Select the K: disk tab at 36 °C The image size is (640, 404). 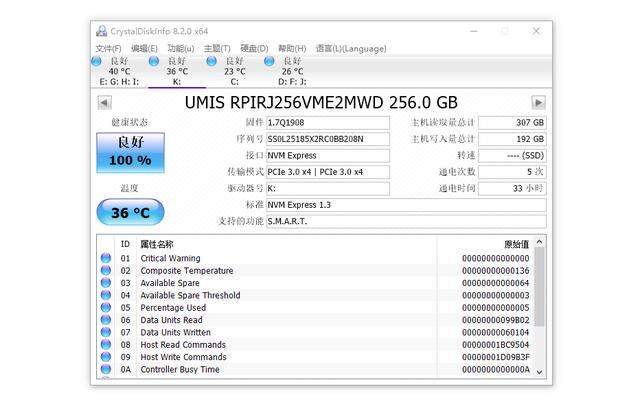[177, 72]
